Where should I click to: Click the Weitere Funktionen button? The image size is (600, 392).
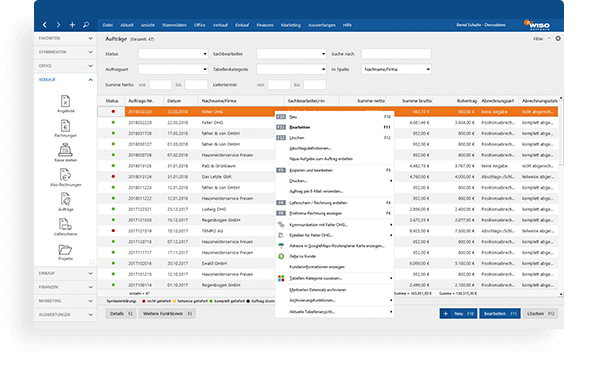coord(167,314)
